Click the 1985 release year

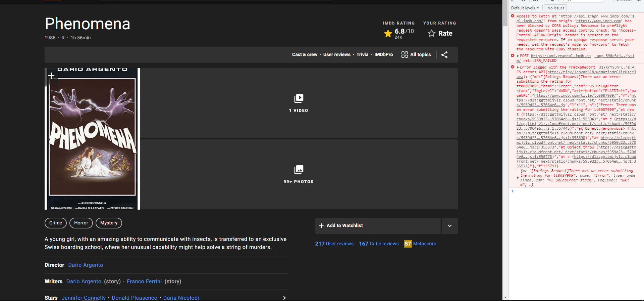point(50,38)
